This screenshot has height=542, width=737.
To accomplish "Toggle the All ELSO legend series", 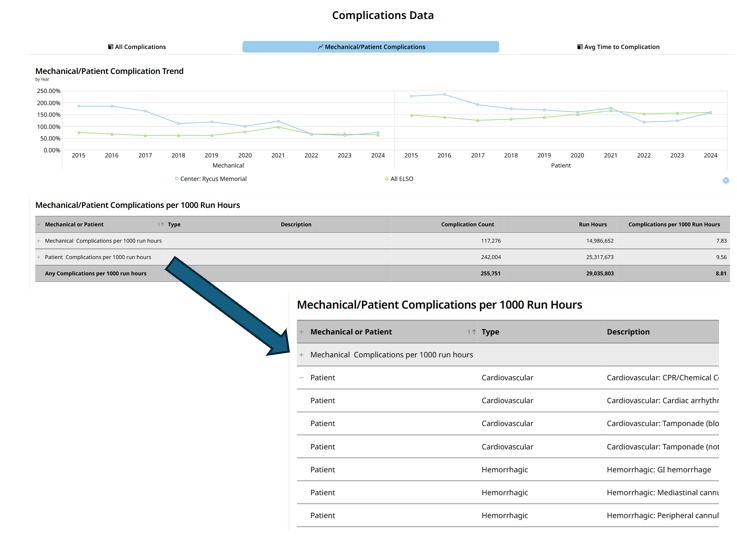I will [399, 179].
